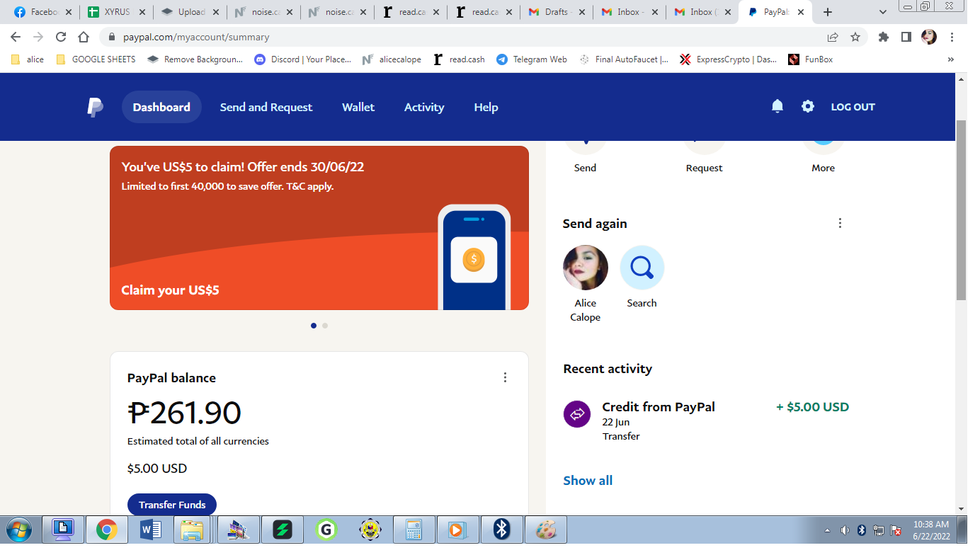The height and width of the screenshot is (555, 980).
Task: View site information via the padlock icon
Action: (x=112, y=37)
